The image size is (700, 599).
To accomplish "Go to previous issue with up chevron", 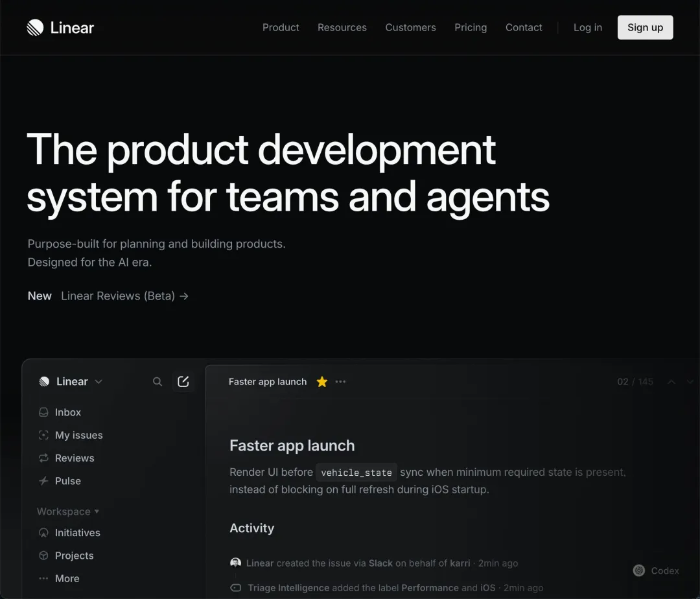I will click(671, 382).
